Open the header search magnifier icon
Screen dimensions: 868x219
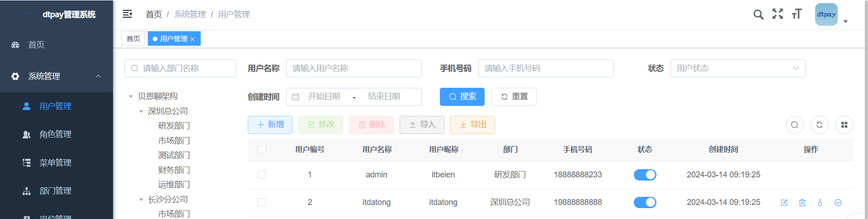(758, 14)
